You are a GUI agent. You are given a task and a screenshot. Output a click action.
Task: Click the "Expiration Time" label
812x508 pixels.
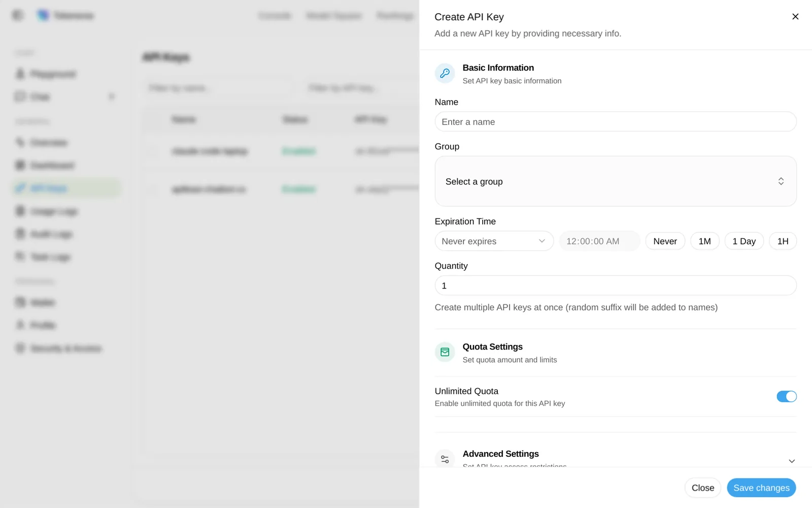tap(465, 221)
